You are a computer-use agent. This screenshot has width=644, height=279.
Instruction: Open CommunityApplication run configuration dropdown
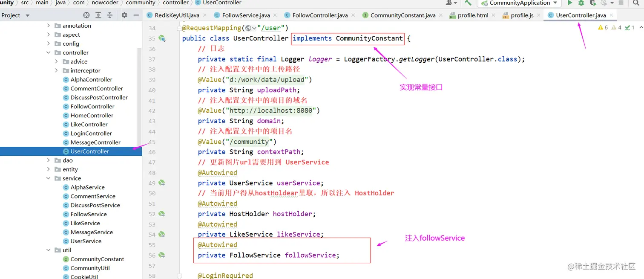(x=520, y=3)
